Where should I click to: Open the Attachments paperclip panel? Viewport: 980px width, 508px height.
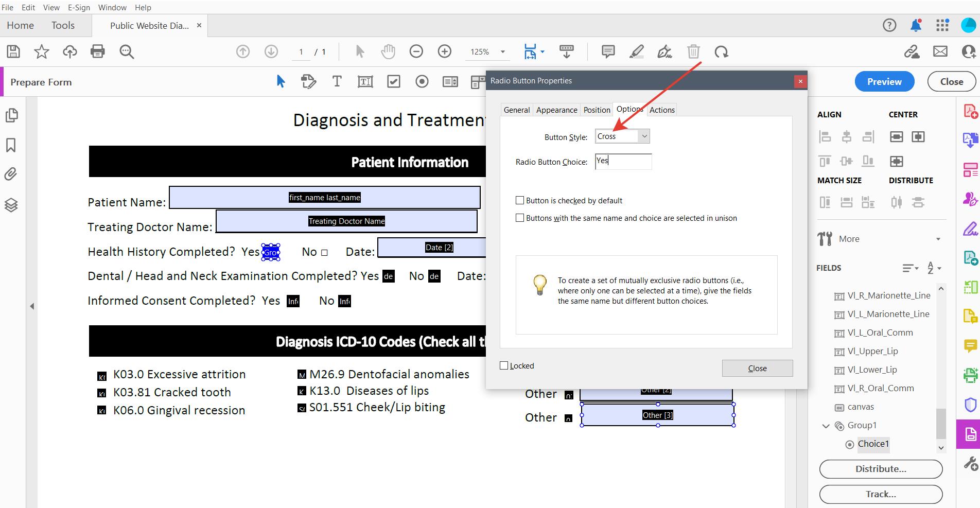pos(11,174)
